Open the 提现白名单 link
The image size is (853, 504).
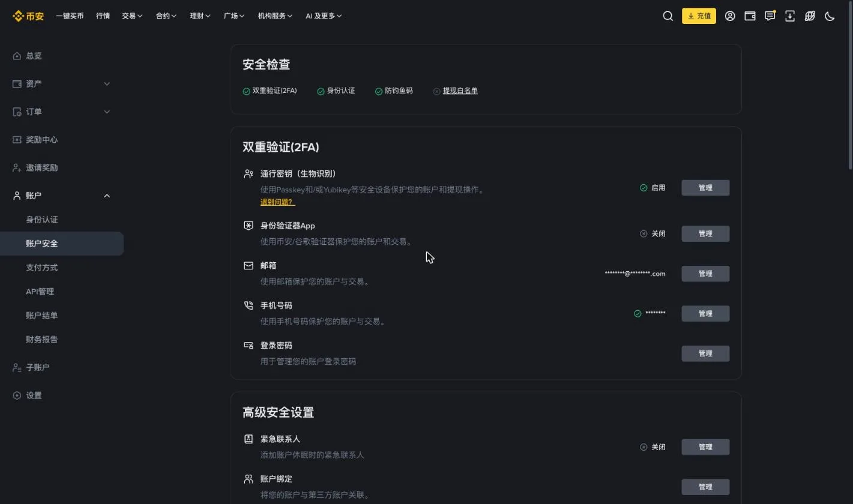pyautogui.click(x=460, y=91)
